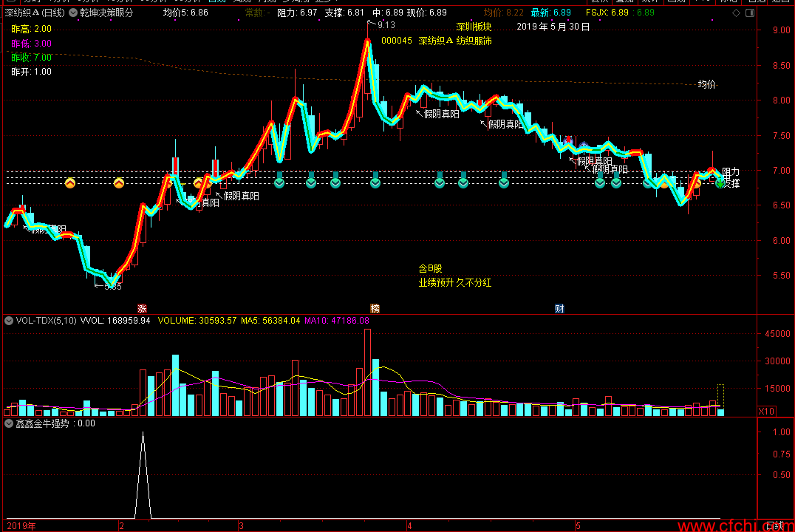Click the VVOL: 168959.94 value
This screenshot has width=795, height=532.
[115, 321]
